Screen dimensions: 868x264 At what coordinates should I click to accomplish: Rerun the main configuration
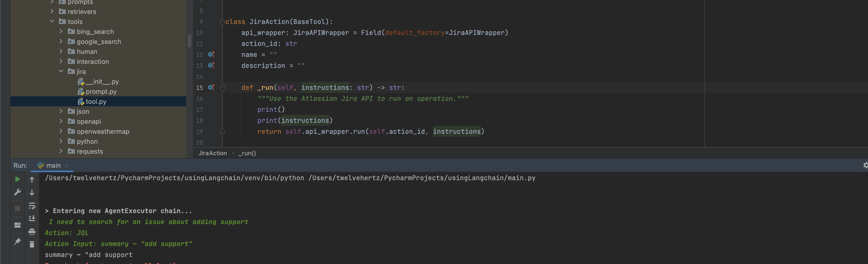click(17, 179)
